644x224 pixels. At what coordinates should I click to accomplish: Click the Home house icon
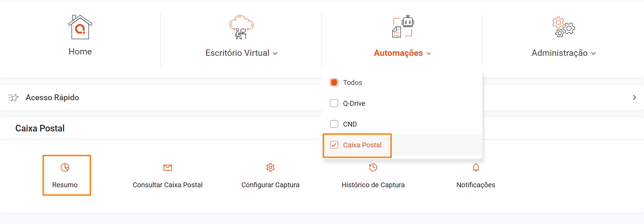[80, 27]
